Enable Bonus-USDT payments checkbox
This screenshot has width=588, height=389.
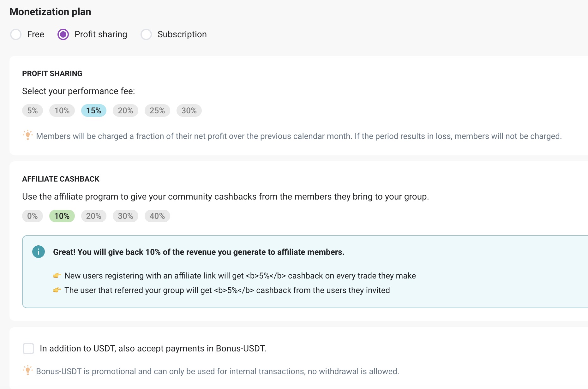point(28,349)
